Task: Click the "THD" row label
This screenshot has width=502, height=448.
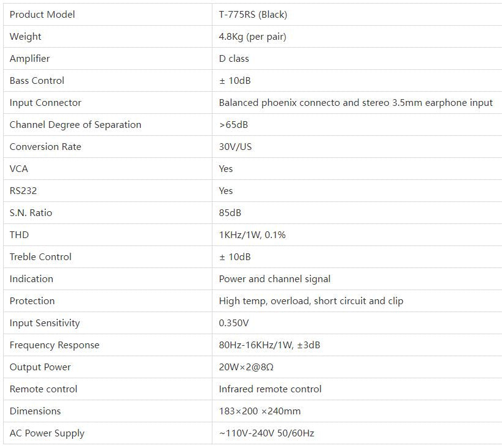Action: coord(19,235)
